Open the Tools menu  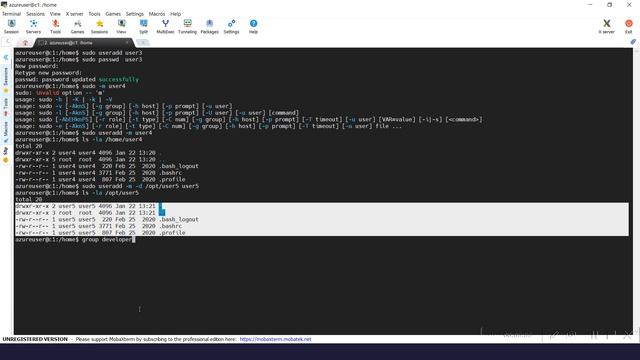click(94, 14)
